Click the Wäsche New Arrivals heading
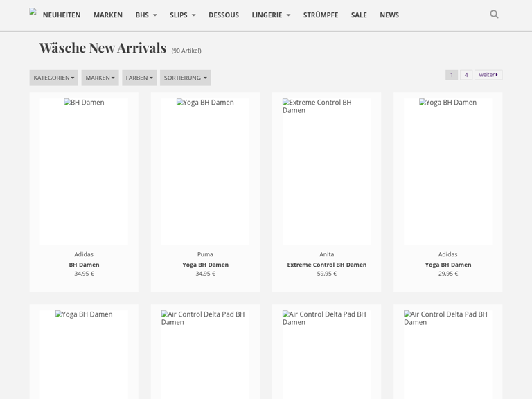 pyautogui.click(x=103, y=48)
